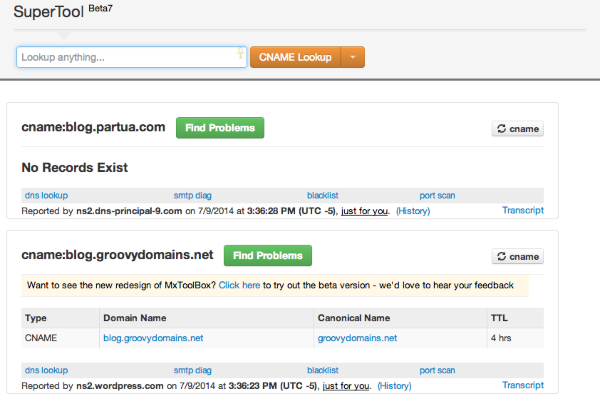Open smtp diag for blog.groovydomains.net
600x404 pixels.
(192, 370)
